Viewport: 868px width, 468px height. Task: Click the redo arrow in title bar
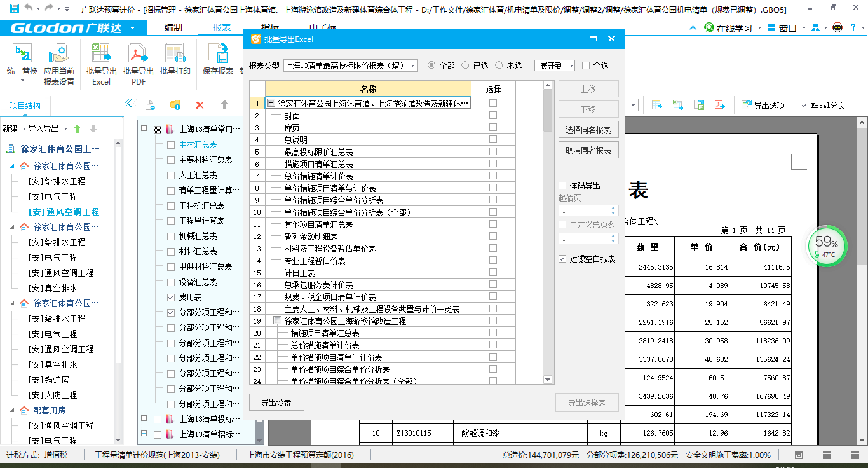coord(50,9)
